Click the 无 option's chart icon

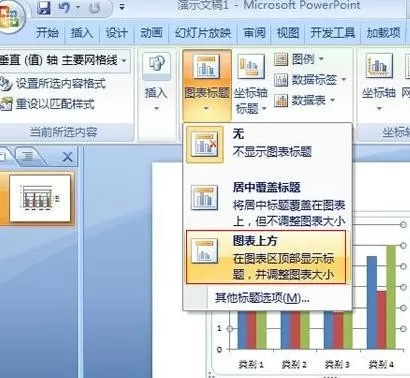coord(205,144)
